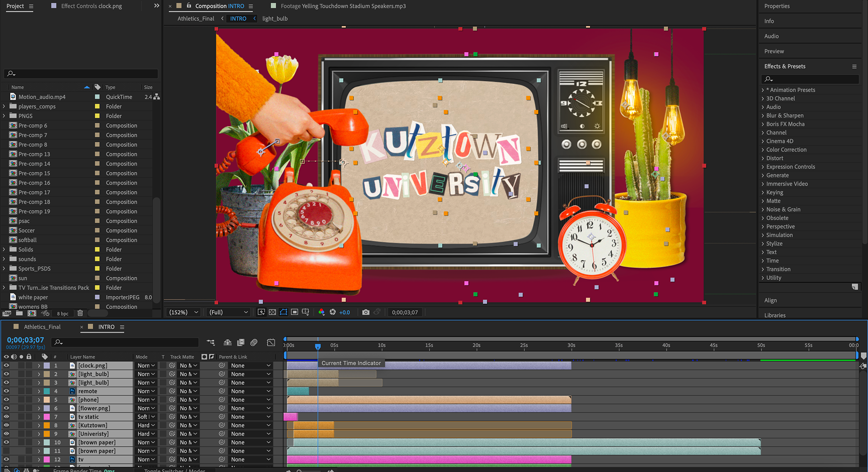Show hidden panels with double chevron
868x472 pixels.
point(156,6)
